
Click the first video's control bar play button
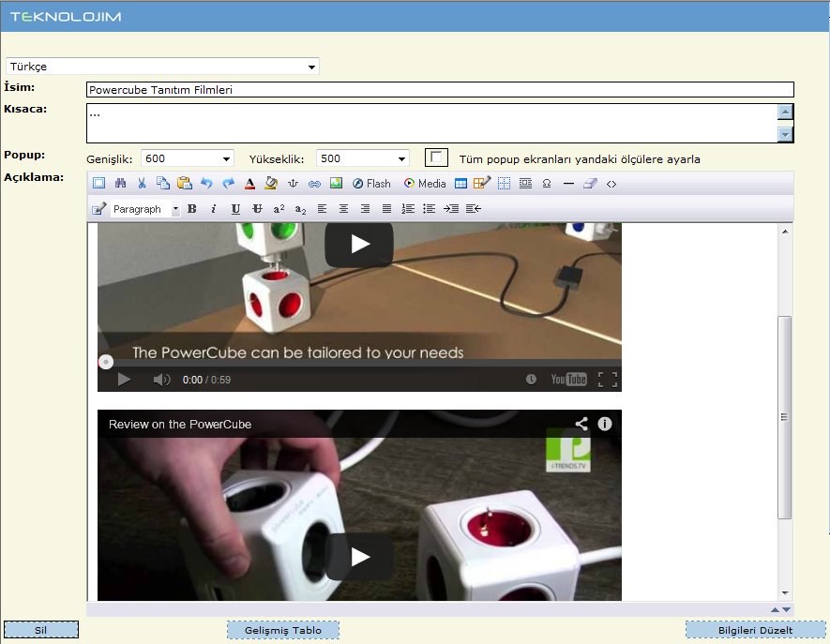124,380
